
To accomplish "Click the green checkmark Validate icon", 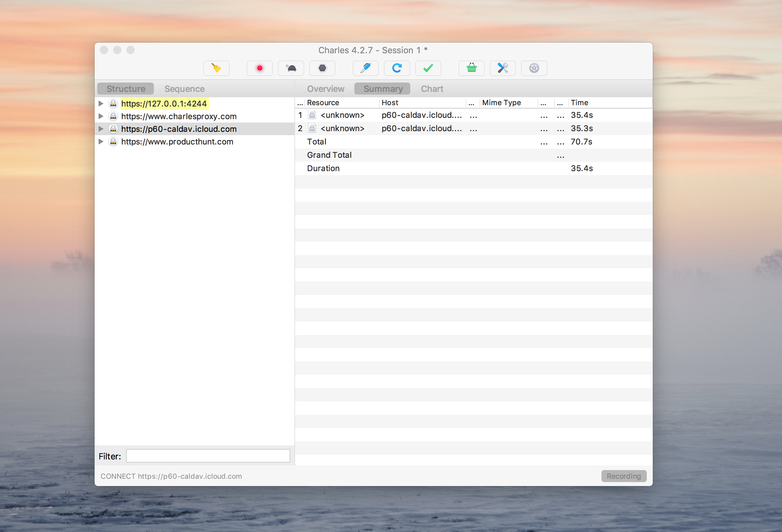I will pos(428,68).
